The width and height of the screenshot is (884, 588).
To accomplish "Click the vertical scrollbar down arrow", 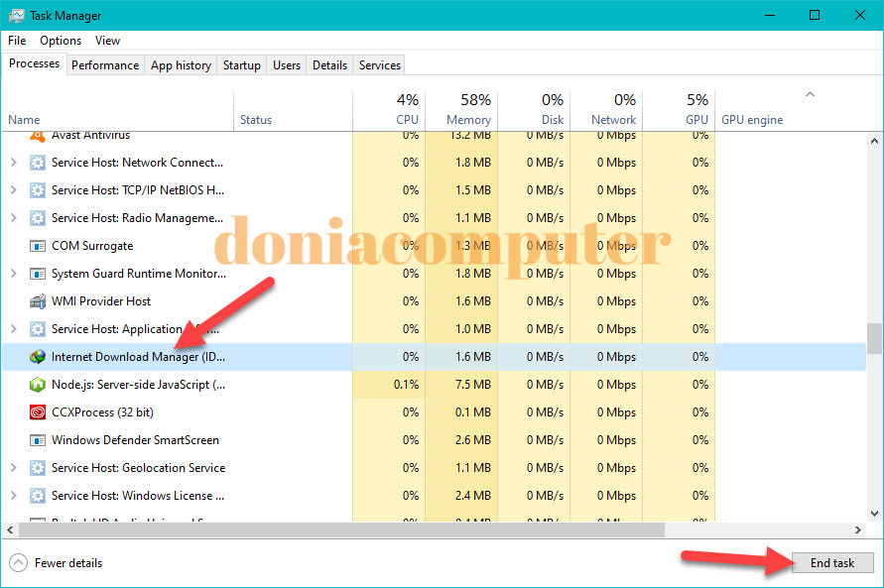I will [874, 513].
